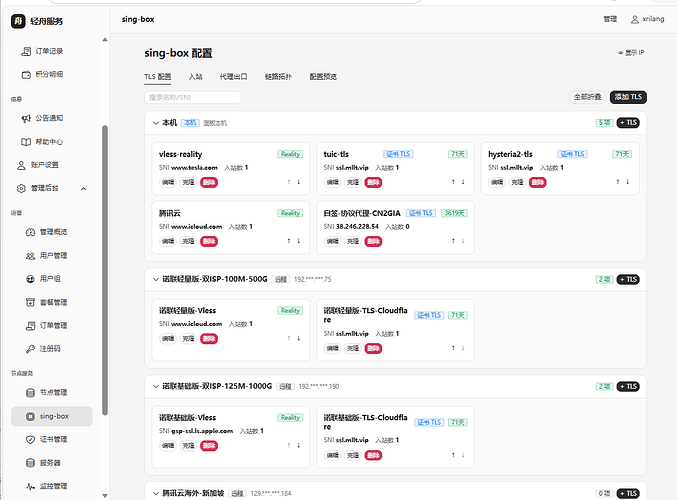Click SNI www.tesla.com text

click(x=188, y=168)
